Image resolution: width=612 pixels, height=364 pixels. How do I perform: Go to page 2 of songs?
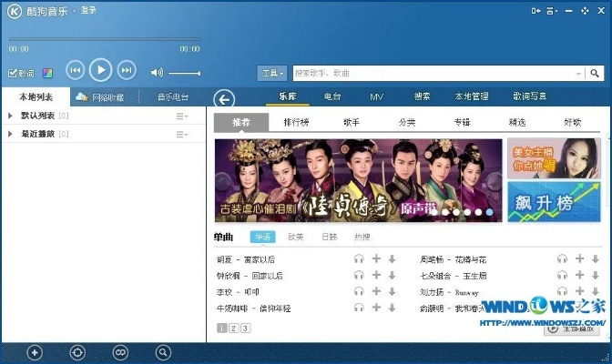point(233,328)
